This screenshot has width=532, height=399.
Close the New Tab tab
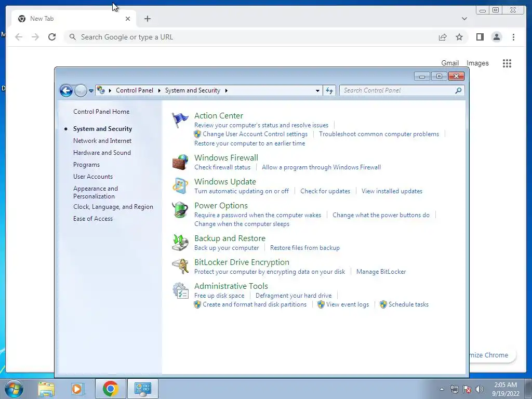pos(128,19)
